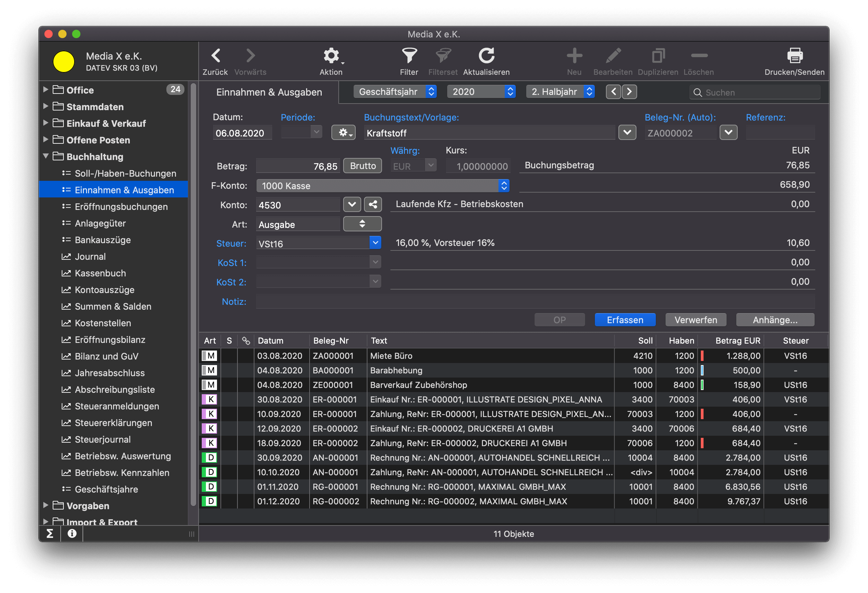Click the Verwerfen button
This screenshot has height=593, width=868.
click(695, 320)
